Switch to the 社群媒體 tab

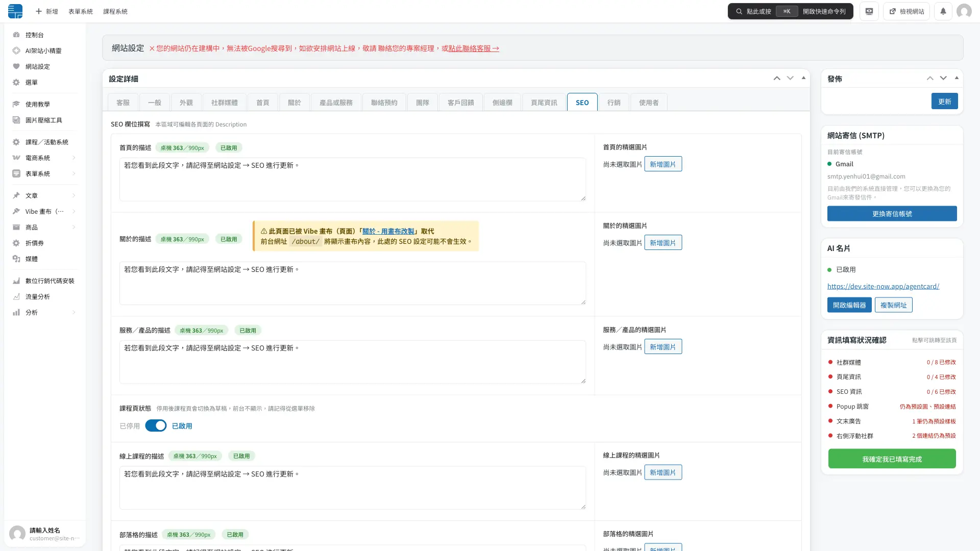click(225, 103)
